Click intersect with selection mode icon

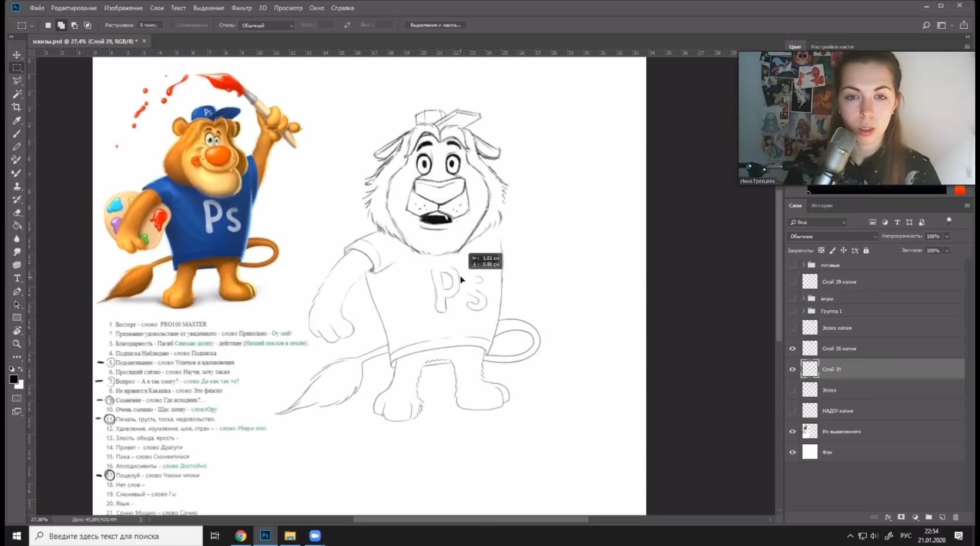tap(88, 25)
